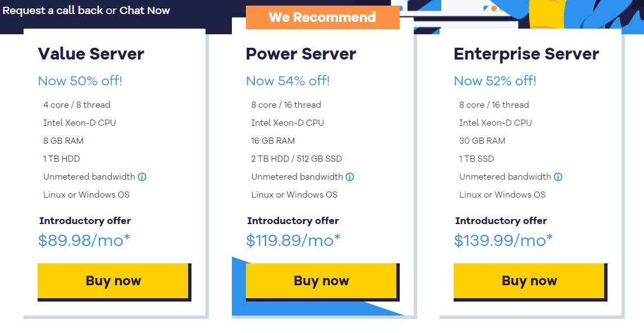Click Buy now under Value Server
Viewport: 644px width, 333px height.
point(112,281)
